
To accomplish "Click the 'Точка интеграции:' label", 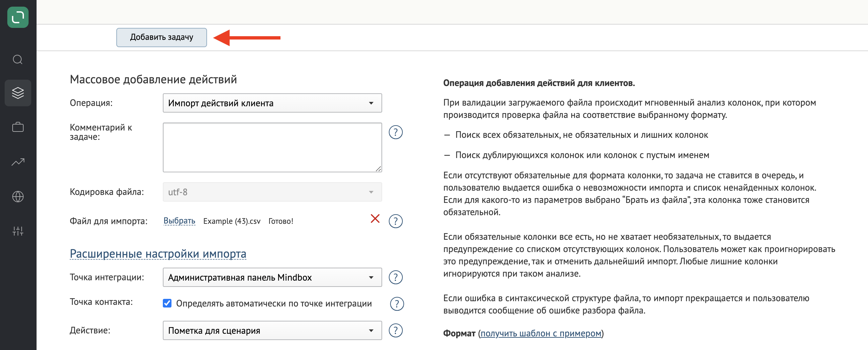I will (107, 277).
